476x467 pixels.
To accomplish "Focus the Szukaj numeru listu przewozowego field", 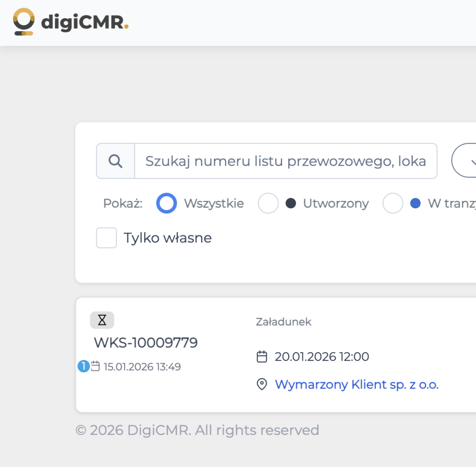I will (x=285, y=161).
